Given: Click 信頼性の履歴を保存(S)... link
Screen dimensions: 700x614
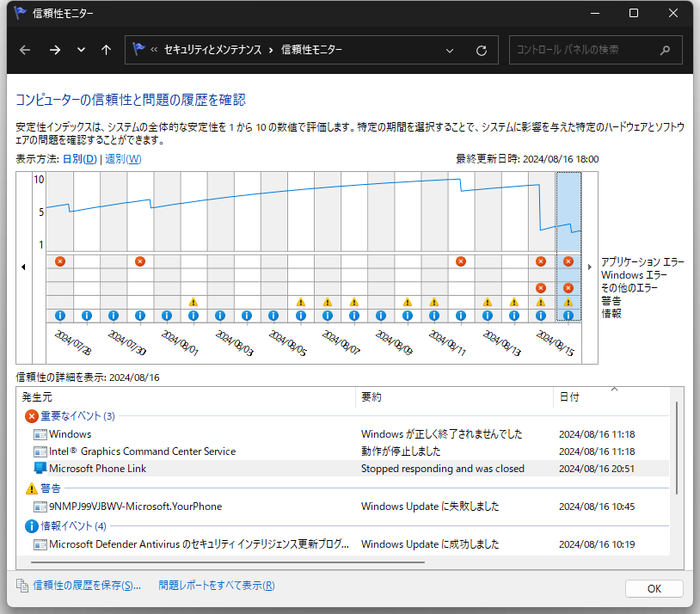Looking at the screenshot, I should pos(87,586).
